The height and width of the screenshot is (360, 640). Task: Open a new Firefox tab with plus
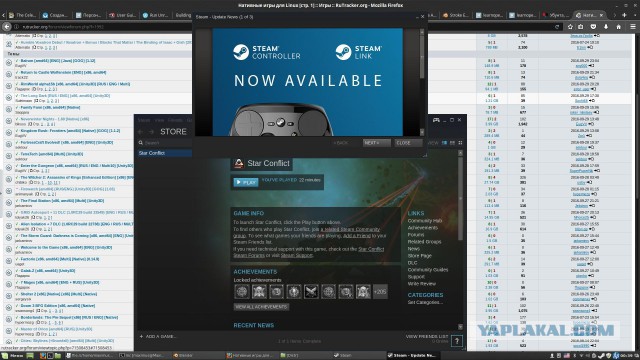624,15
